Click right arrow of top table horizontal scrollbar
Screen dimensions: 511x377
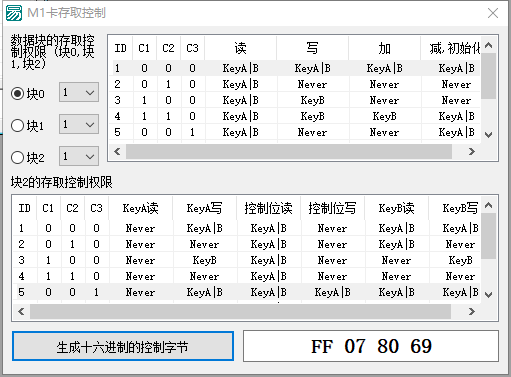coord(471,152)
